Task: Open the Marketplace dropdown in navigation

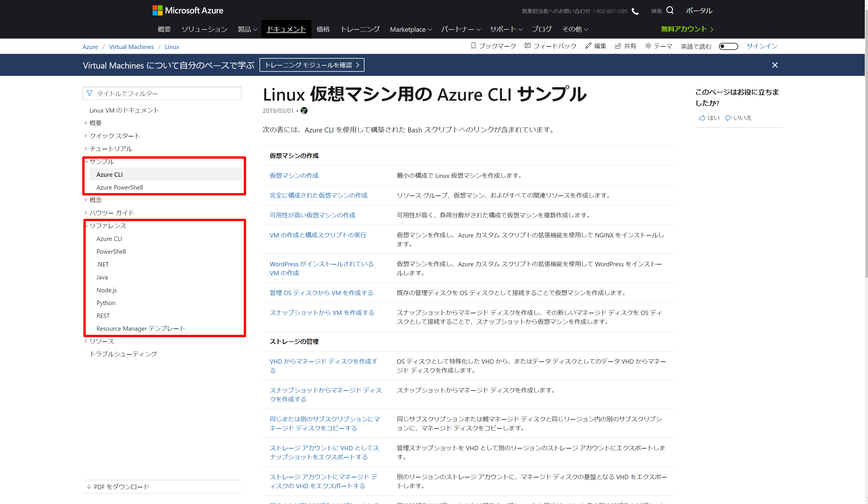Action: [411, 30]
